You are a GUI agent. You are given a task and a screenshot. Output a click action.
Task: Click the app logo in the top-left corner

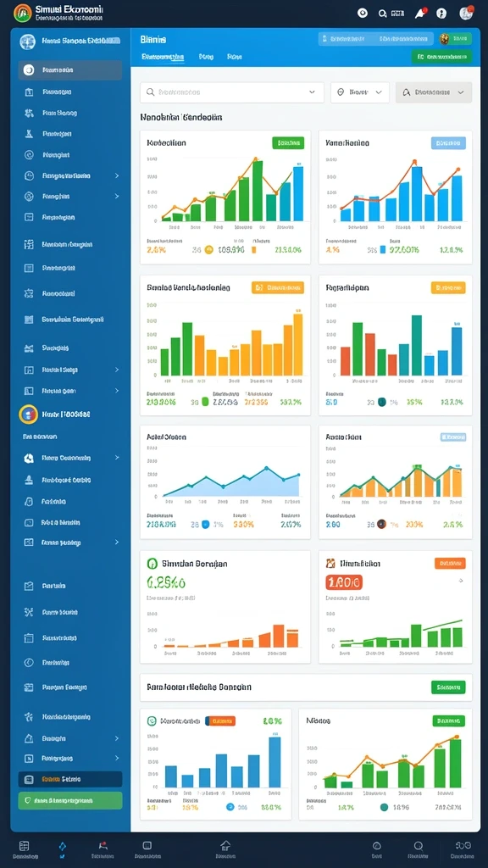click(x=22, y=13)
